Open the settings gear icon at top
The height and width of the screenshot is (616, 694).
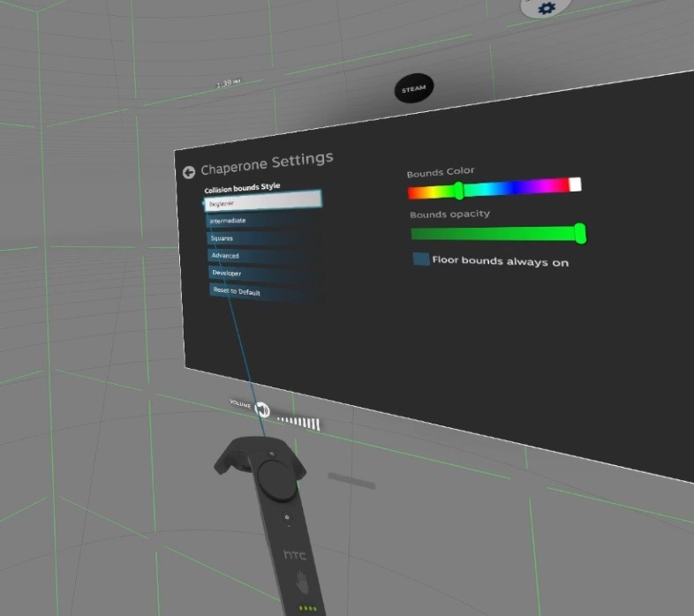[547, 8]
